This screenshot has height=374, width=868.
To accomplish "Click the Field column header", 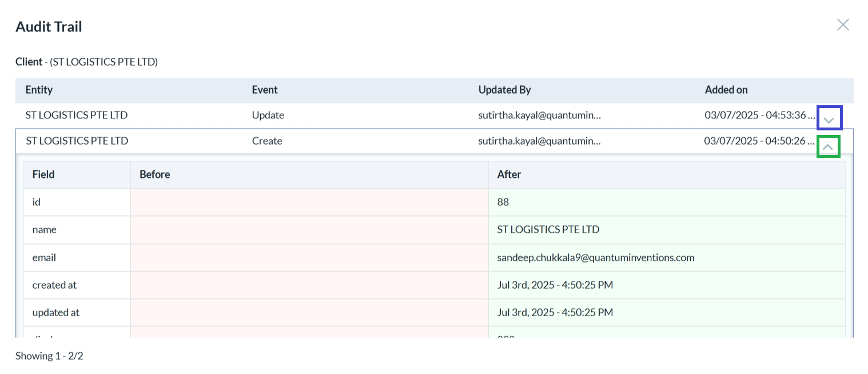I will click(x=43, y=174).
